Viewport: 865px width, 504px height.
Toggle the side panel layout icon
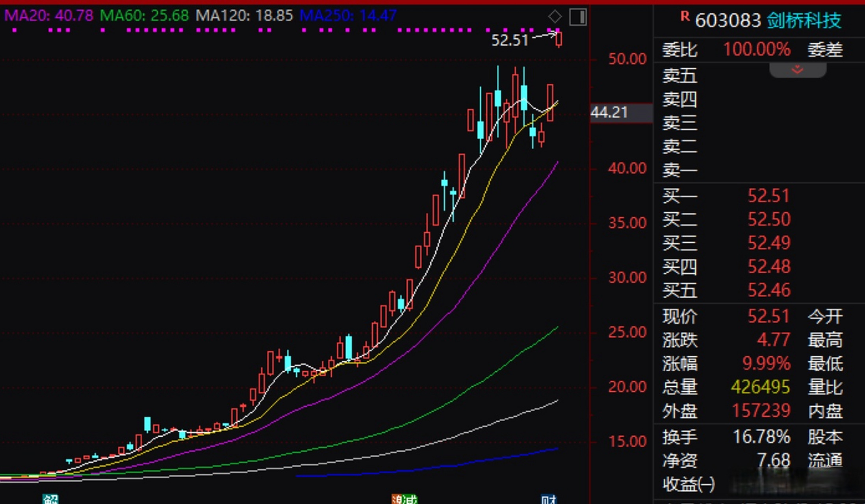[x=578, y=17]
